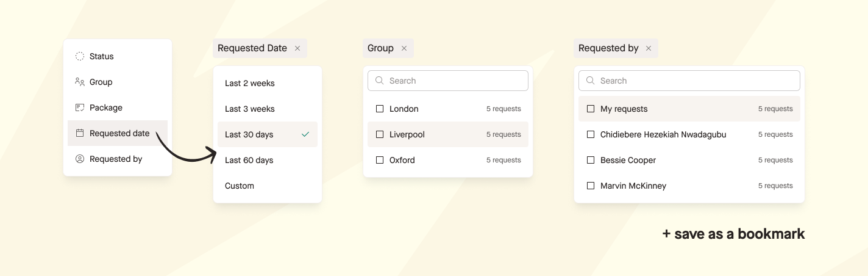Choose Last 2 weeks date option
Image resolution: width=868 pixels, height=276 pixels.
(250, 83)
